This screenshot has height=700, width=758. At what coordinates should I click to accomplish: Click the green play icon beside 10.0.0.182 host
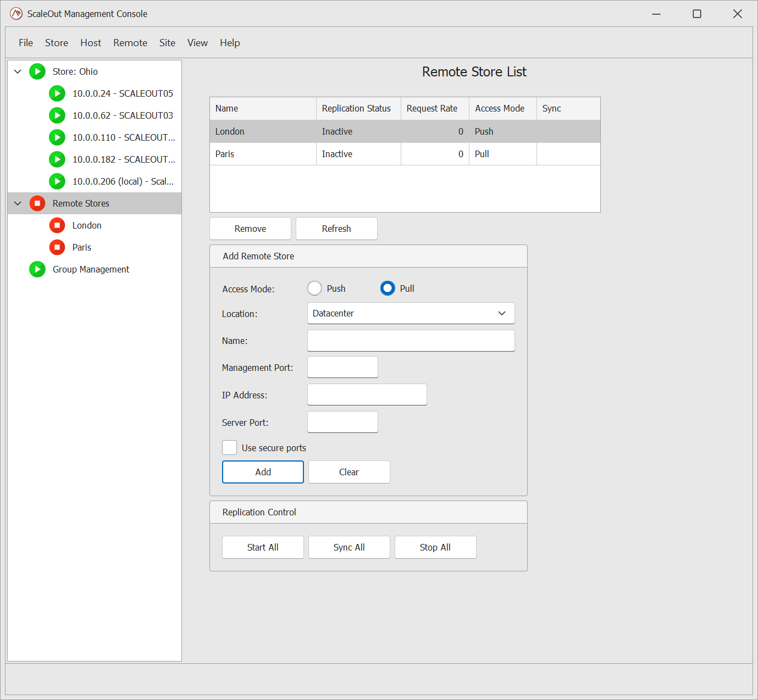(57, 159)
